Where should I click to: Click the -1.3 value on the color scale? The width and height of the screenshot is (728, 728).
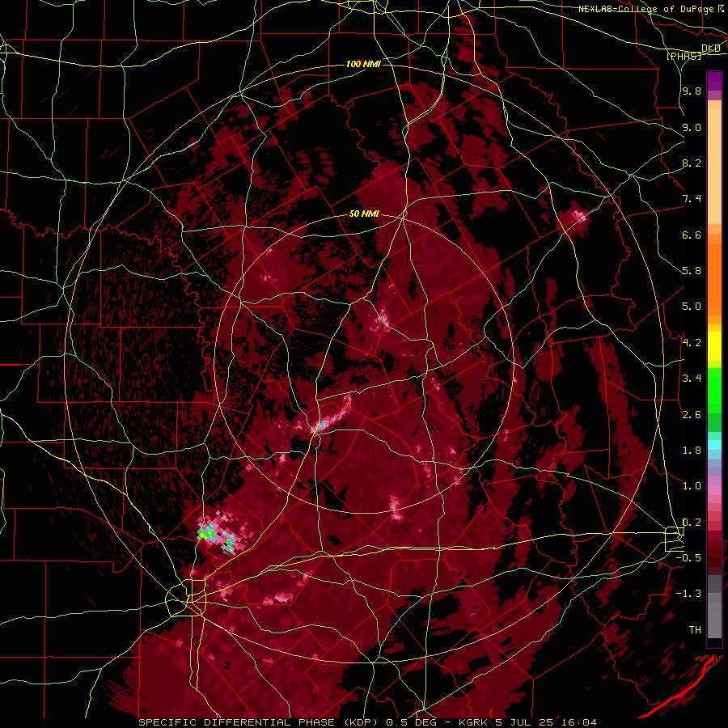(688, 594)
